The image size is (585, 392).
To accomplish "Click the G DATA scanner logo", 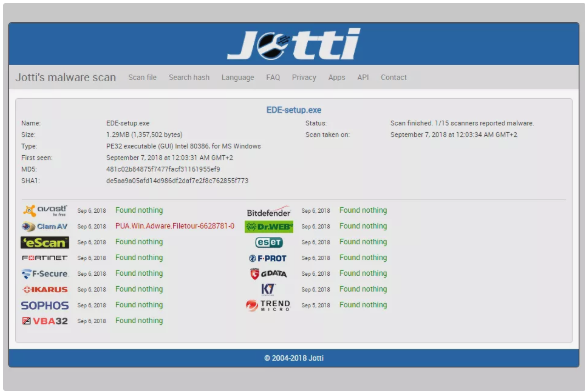I will 269,274.
